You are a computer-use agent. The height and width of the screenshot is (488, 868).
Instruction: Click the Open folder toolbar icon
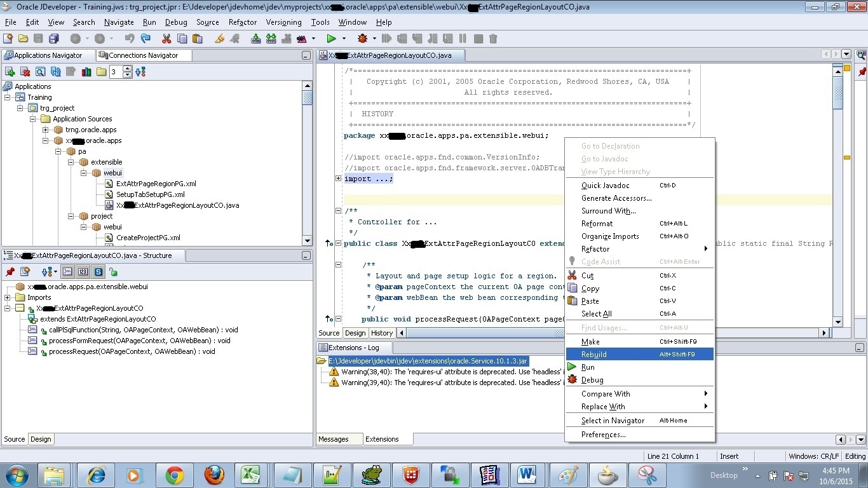coord(23,39)
